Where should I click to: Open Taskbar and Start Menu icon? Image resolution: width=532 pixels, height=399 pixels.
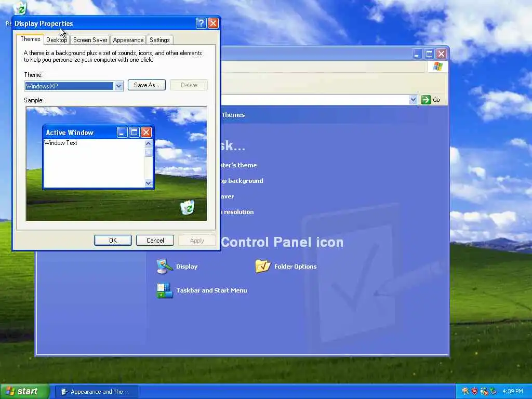165,290
